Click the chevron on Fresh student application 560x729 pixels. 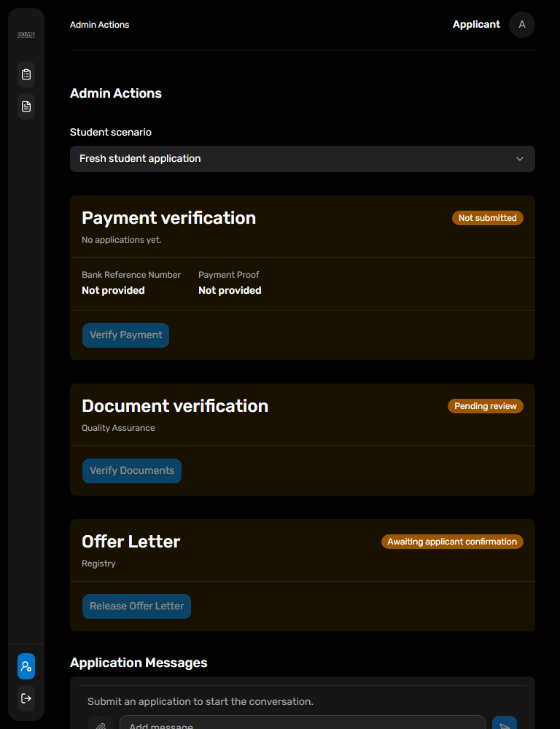point(520,159)
